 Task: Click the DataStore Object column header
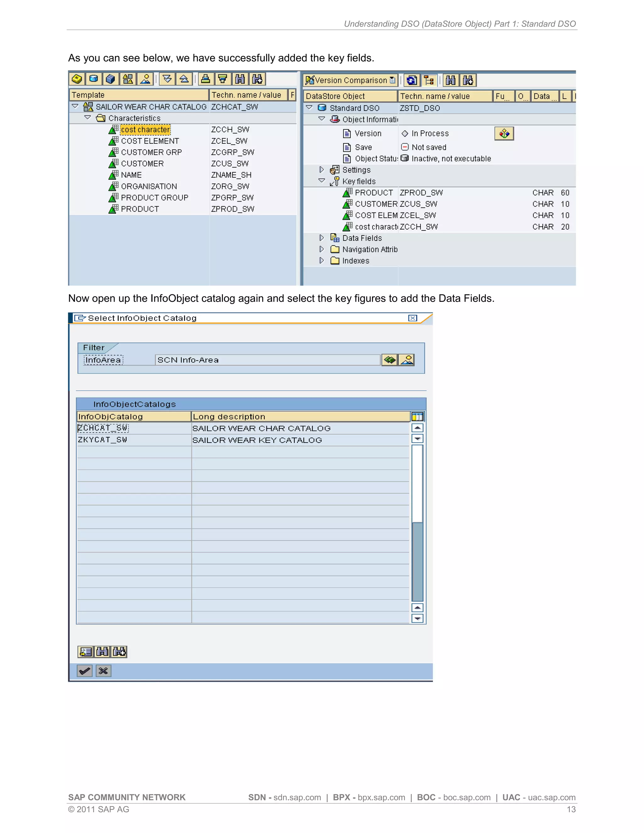pyautogui.click(x=350, y=96)
